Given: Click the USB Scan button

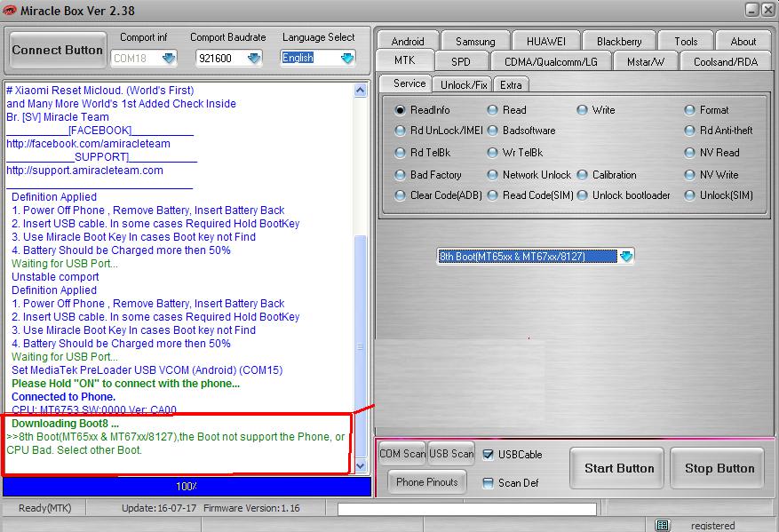Looking at the screenshot, I should tap(451, 454).
